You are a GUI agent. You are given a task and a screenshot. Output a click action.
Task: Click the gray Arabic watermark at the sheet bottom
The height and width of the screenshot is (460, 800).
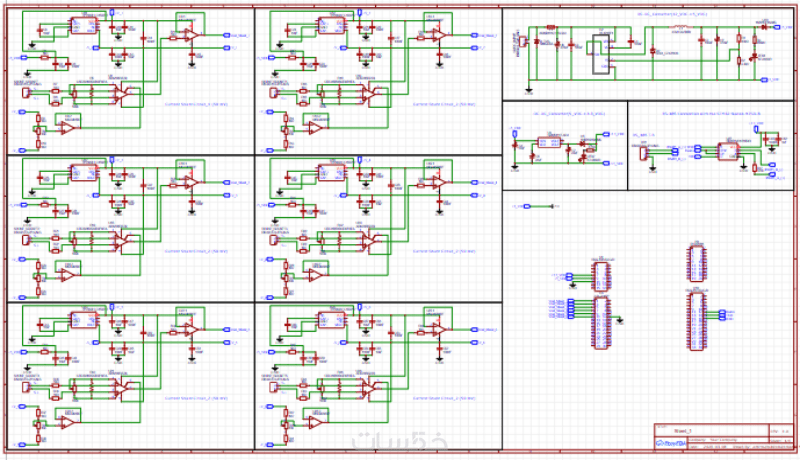coord(399,440)
